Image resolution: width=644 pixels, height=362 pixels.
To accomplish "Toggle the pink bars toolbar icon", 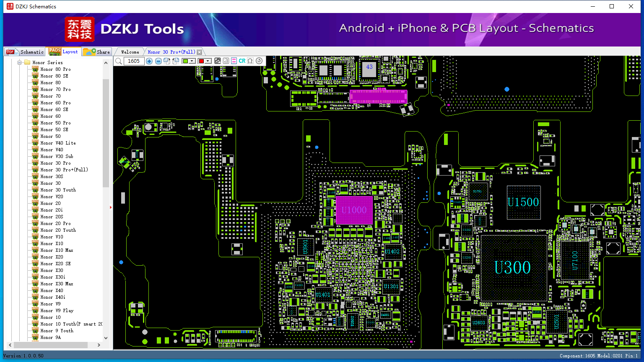I will 234,61.
